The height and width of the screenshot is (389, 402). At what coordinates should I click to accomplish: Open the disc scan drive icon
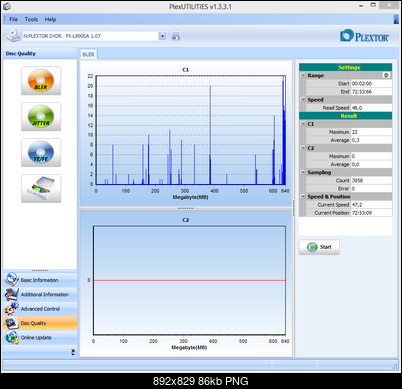click(41, 189)
